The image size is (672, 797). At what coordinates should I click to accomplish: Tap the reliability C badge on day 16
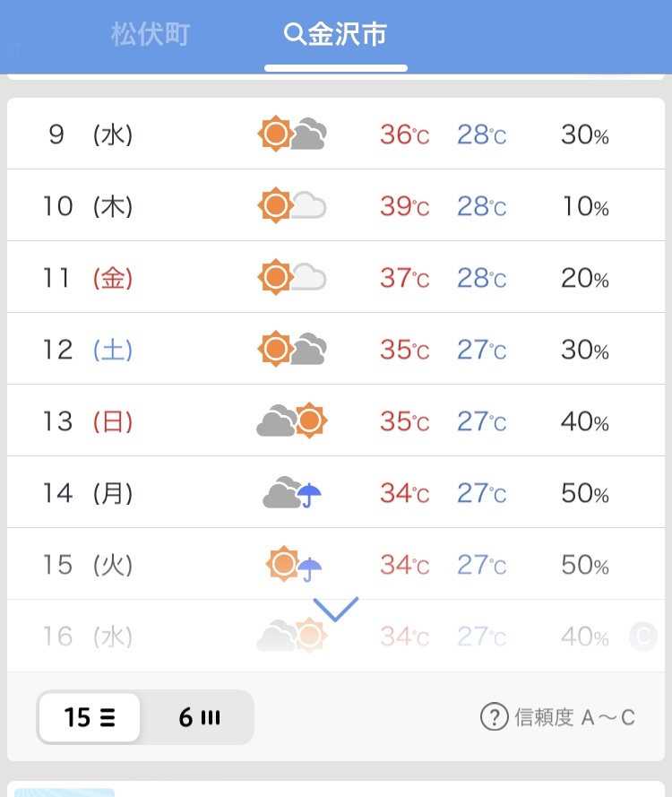[x=643, y=636]
